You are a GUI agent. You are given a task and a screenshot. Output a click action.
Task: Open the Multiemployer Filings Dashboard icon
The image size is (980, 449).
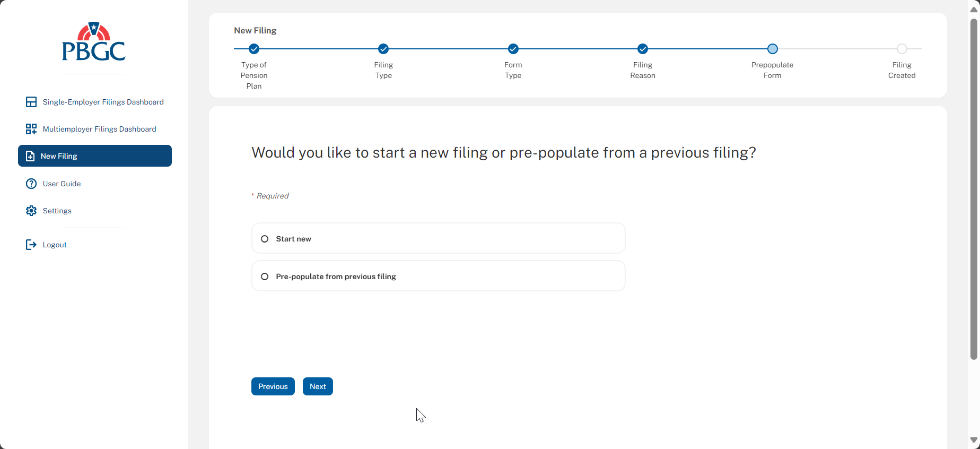pos(31,129)
